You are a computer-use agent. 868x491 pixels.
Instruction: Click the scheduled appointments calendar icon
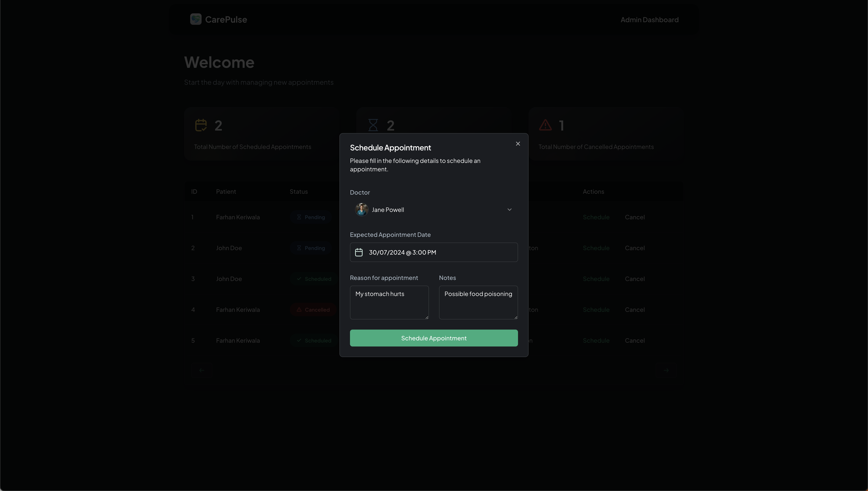[201, 125]
